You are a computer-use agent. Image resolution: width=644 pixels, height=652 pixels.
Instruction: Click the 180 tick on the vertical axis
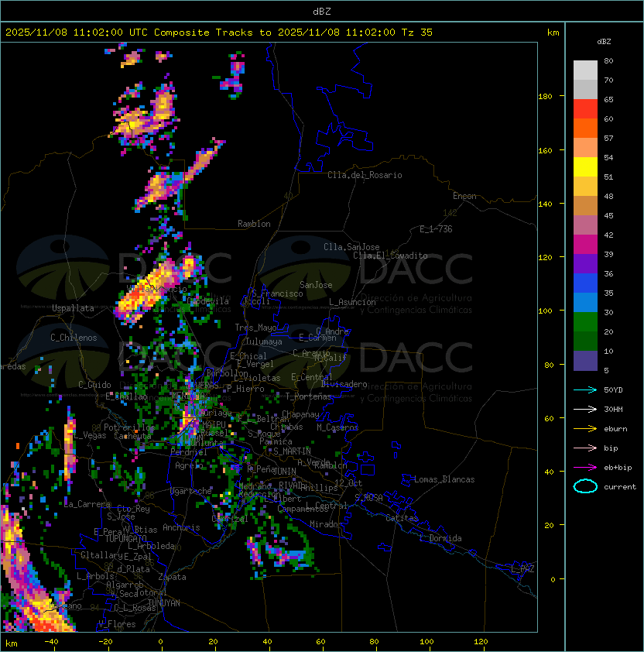point(545,97)
